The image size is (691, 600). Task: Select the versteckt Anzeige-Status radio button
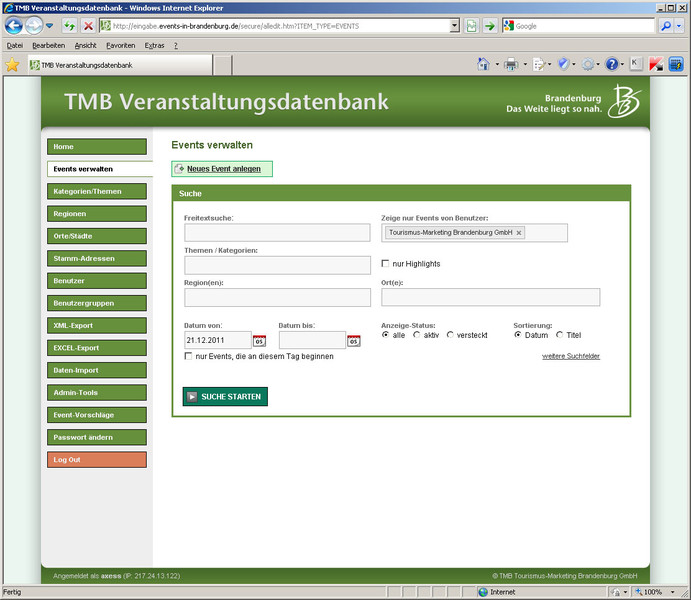(450, 335)
